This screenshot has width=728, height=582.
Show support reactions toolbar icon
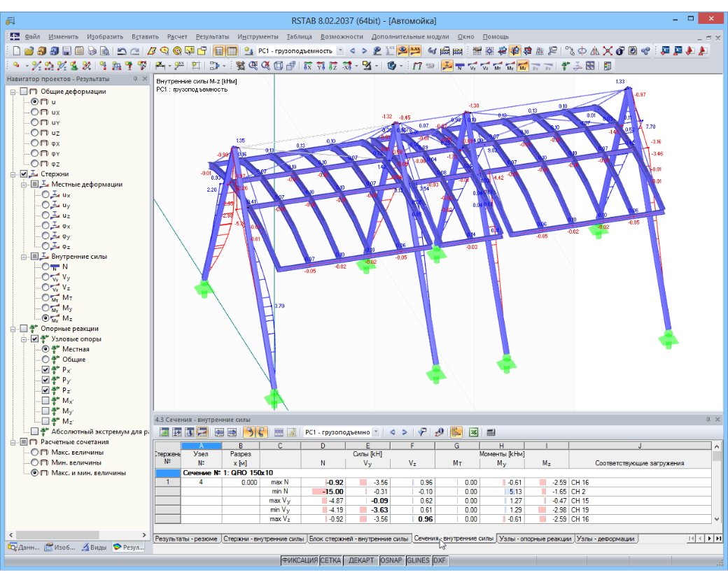click(x=566, y=66)
